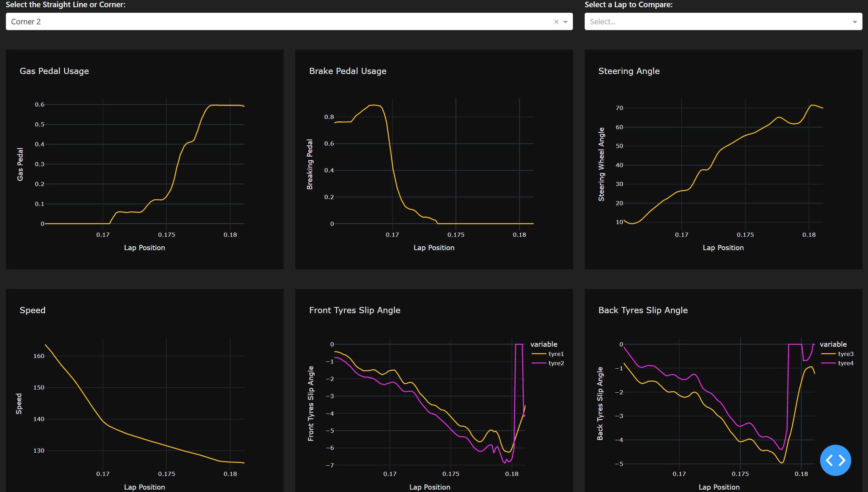Click the Speed chart title

pyautogui.click(x=33, y=310)
